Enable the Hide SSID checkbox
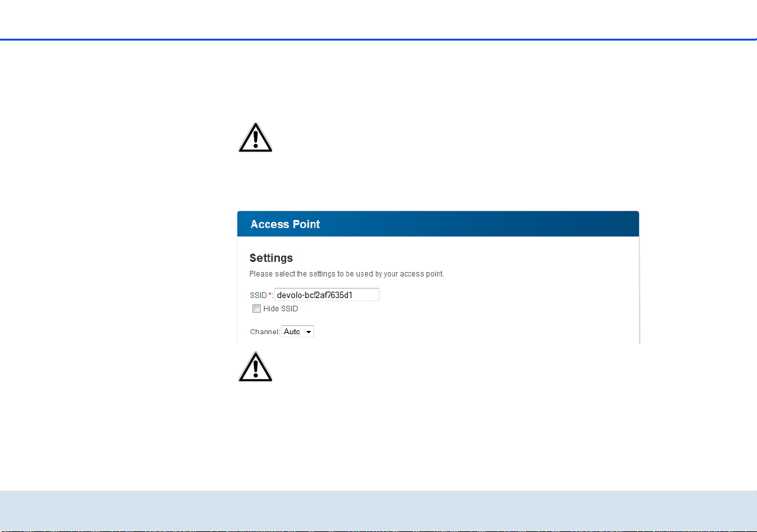Image resolution: width=757 pixels, height=532 pixels. [257, 309]
